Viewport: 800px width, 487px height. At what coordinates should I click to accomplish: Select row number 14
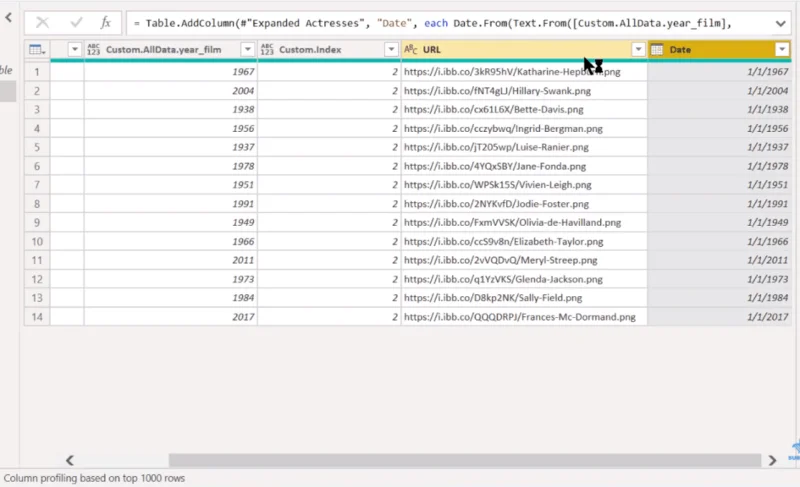(x=37, y=317)
